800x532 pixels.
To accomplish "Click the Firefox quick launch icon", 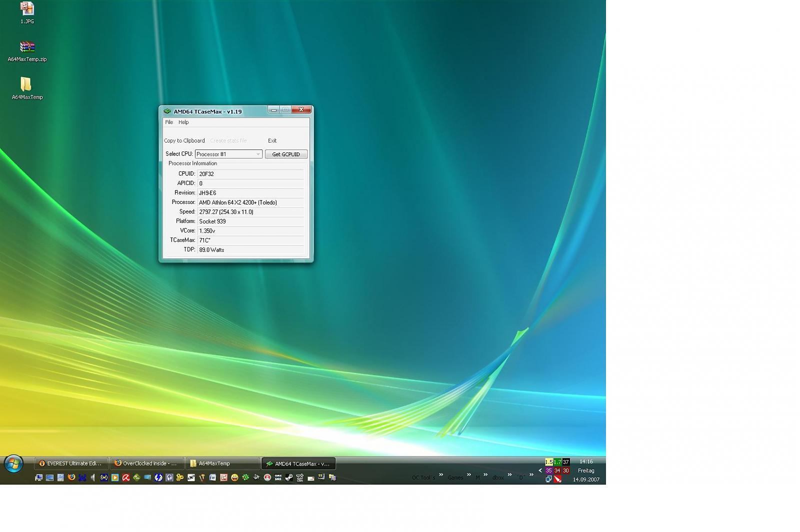I will (x=71, y=477).
